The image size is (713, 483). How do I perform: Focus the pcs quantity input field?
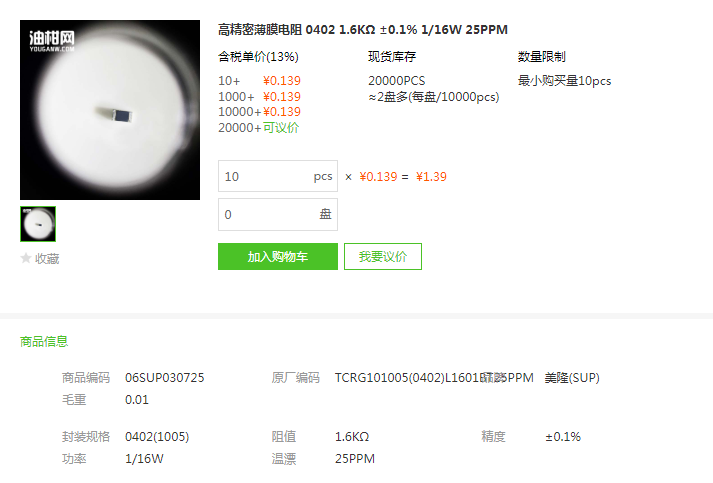(278, 176)
